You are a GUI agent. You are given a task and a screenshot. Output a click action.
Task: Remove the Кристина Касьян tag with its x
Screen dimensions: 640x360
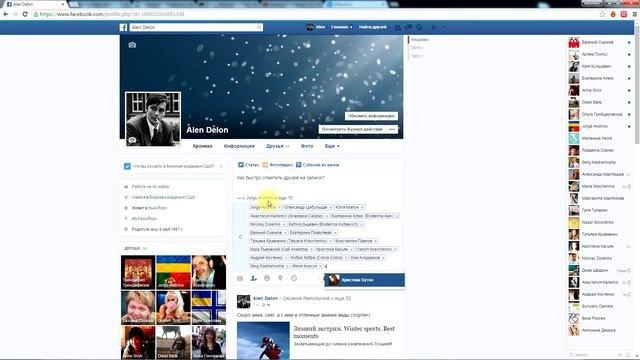click(351, 249)
